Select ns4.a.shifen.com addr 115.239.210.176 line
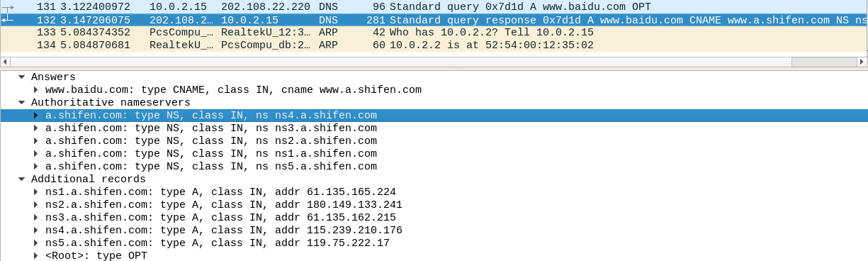This screenshot has width=868, height=261. (434, 230)
